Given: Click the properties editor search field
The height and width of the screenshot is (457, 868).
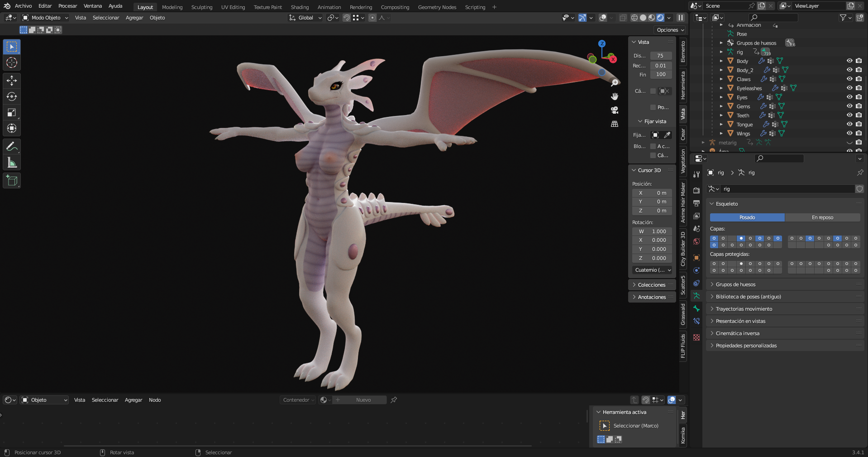Looking at the screenshot, I should tap(779, 158).
